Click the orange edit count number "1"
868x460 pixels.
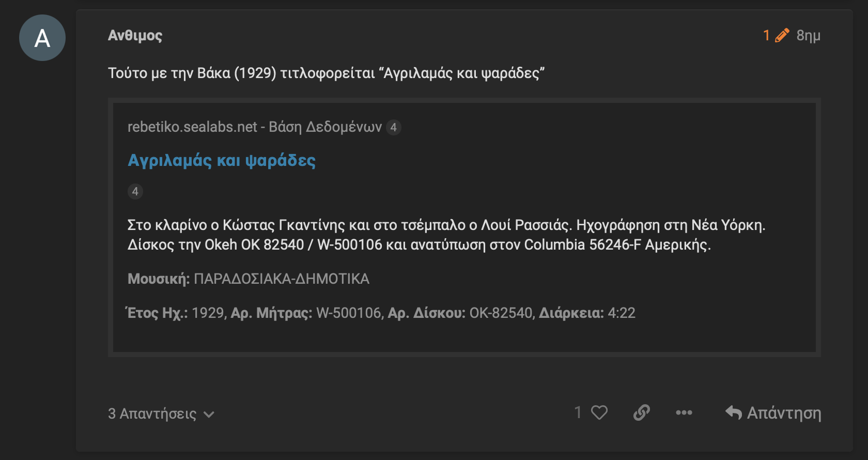767,35
